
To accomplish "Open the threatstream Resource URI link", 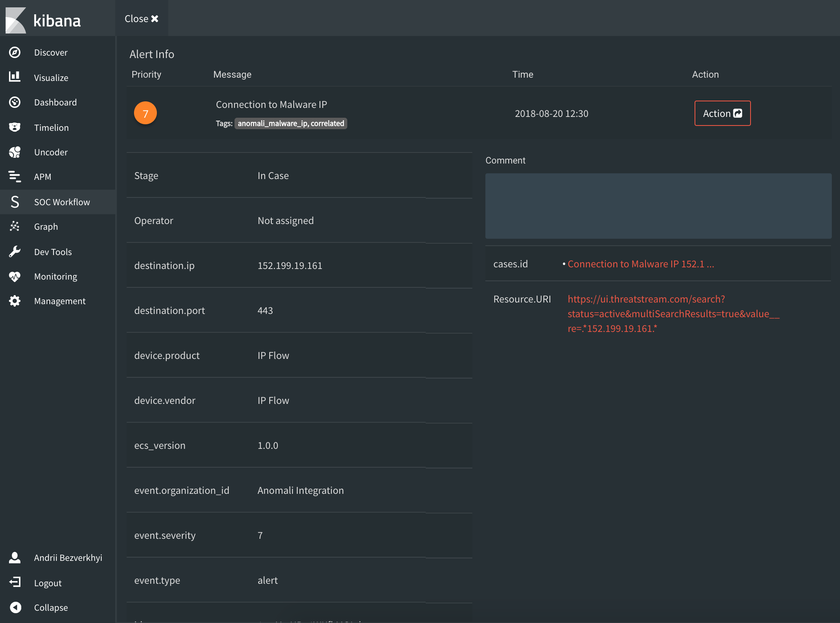I will 673,314.
